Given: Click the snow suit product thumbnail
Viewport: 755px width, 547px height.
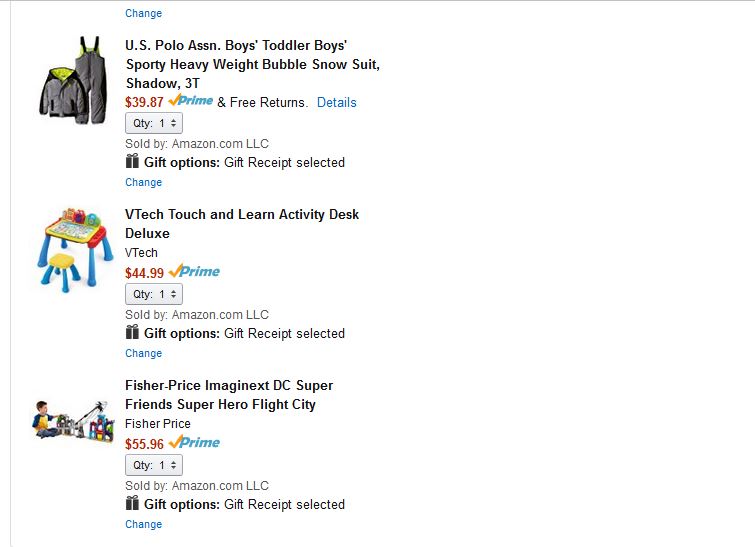Looking at the screenshot, I should tap(71, 79).
